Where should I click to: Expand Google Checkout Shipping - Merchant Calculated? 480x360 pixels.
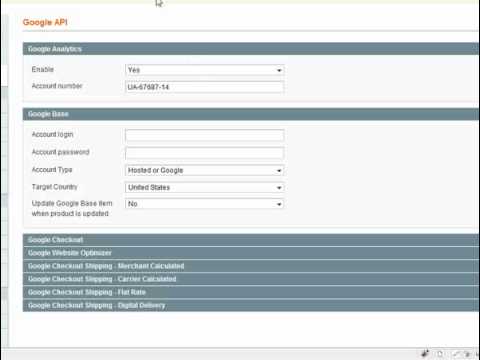coord(251,266)
